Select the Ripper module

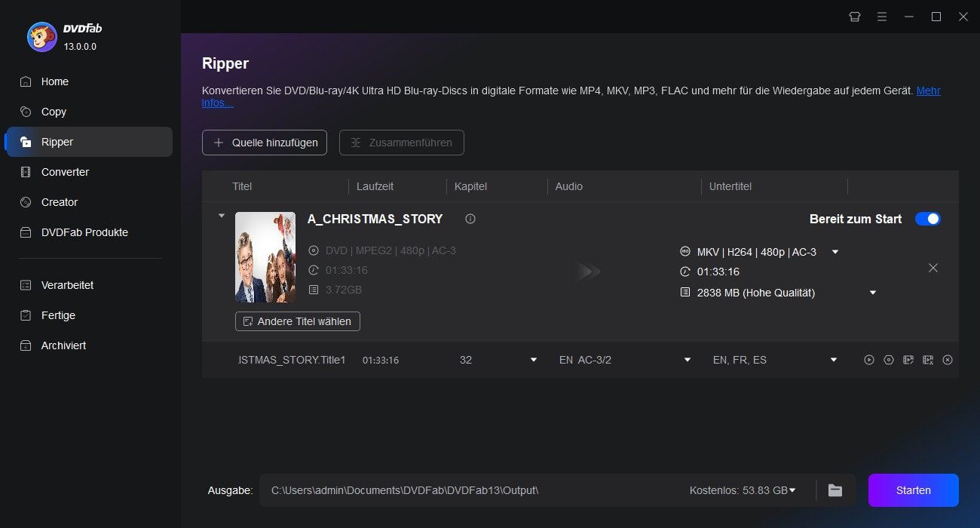pyautogui.click(x=89, y=142)
